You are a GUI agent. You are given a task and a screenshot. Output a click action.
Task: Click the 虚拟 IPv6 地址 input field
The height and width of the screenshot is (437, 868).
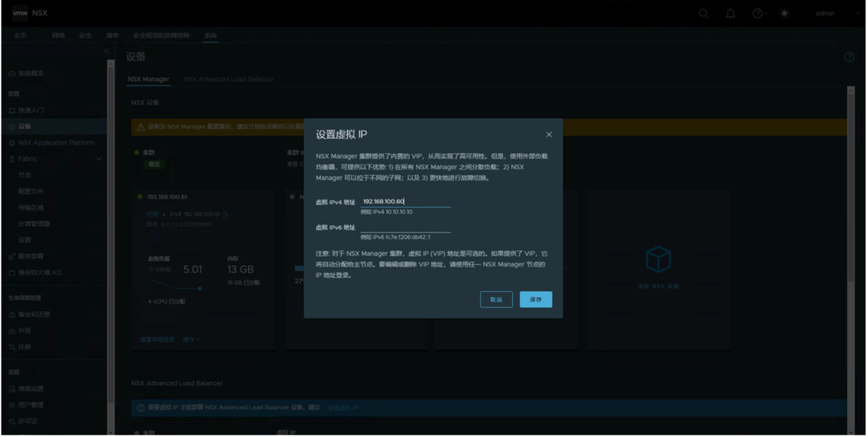coord(405,227)
